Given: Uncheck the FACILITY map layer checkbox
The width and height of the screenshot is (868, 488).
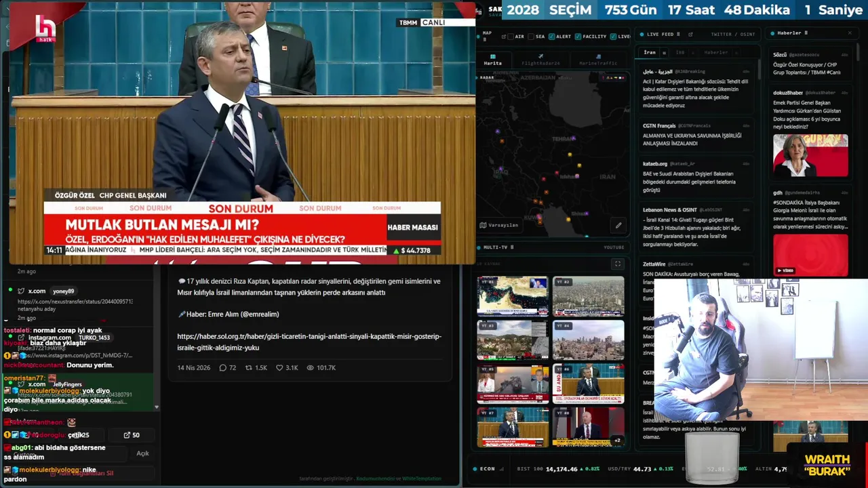Looking at the screenshot, I should [578, 37].
